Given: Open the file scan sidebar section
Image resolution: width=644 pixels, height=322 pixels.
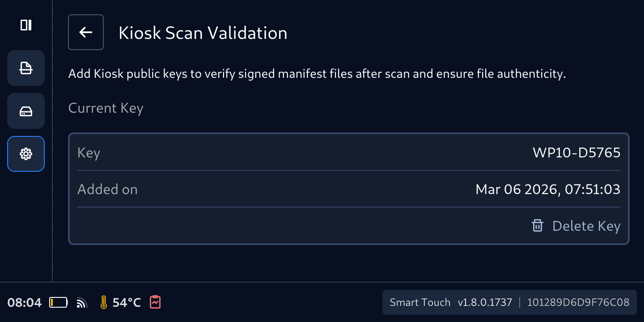Looking at the screenshot, I should pyautogui.click(x=26, y=68).
